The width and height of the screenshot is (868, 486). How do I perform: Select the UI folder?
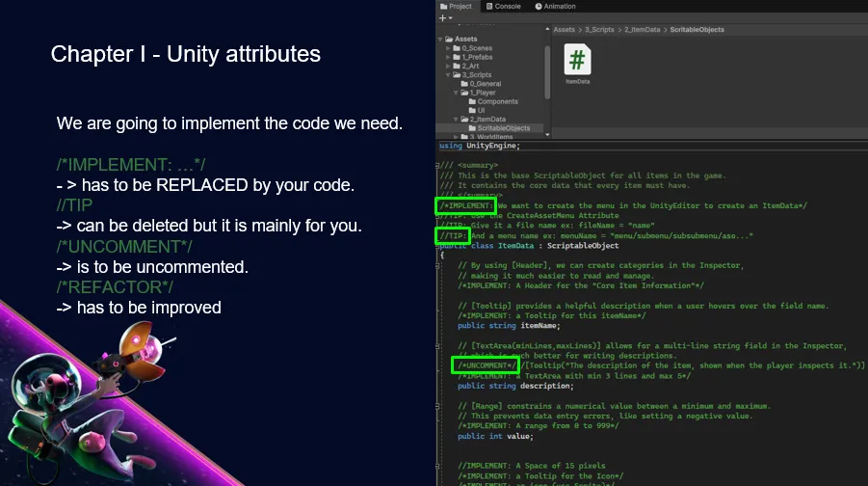point(477,110)
